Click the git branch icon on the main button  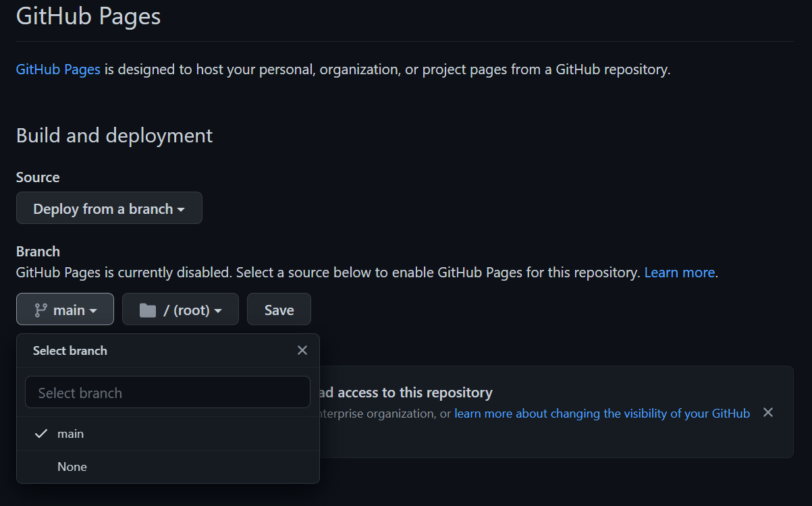tap(40, 309)
